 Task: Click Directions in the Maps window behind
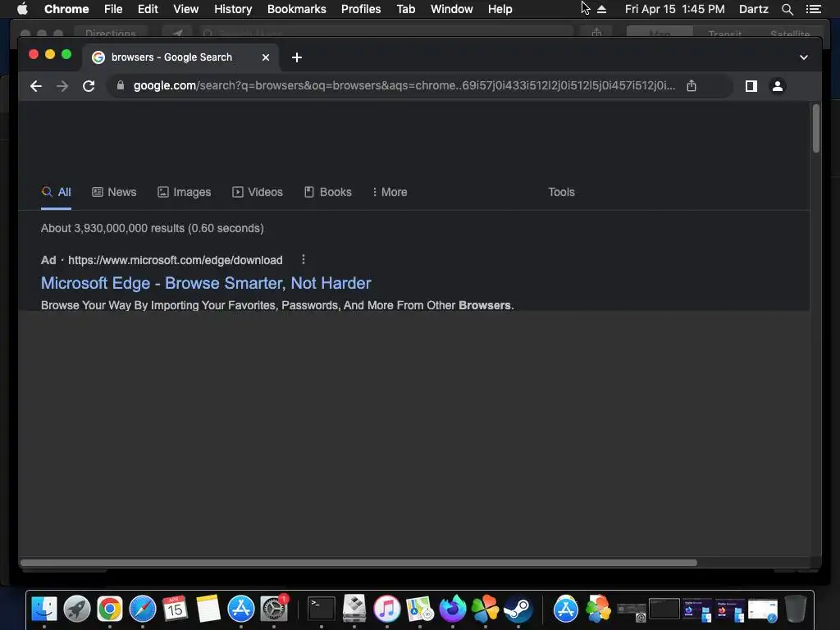coord(111,33)
